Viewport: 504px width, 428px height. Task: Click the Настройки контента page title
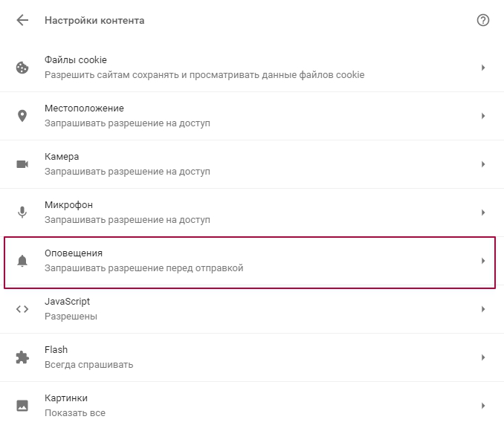(94, 20)
